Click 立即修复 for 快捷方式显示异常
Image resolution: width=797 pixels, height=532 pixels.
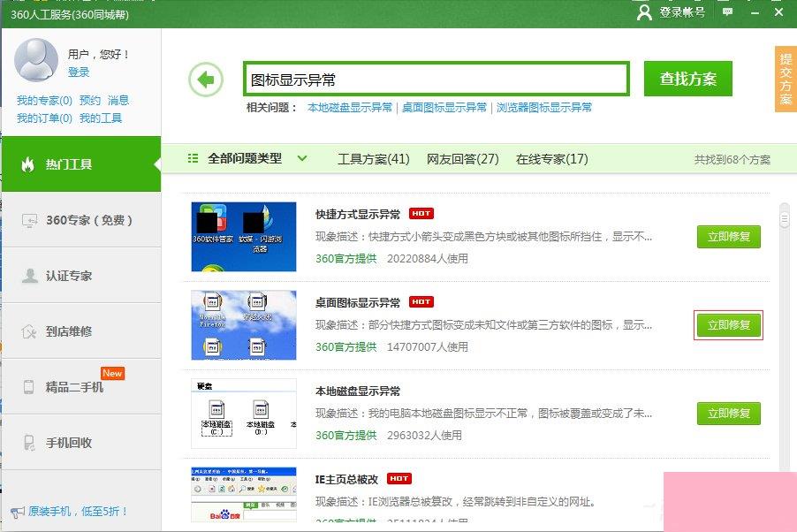point(729,237)
